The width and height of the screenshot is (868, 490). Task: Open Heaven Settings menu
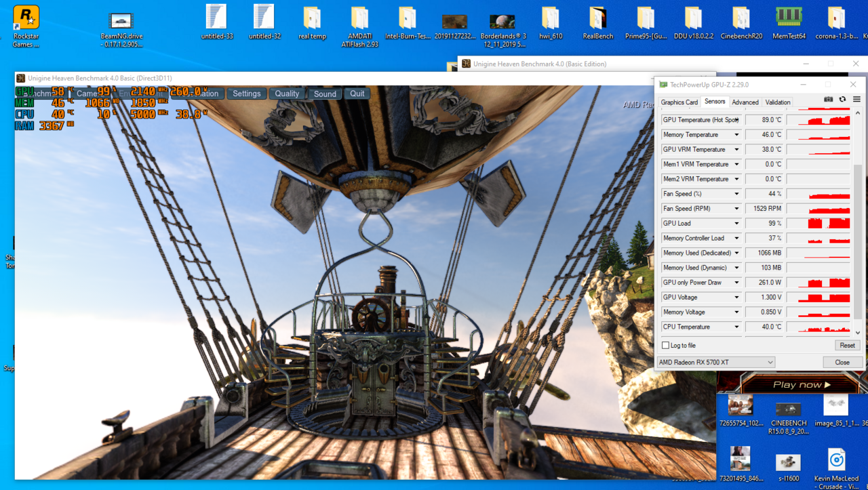(x=247, y=94)
